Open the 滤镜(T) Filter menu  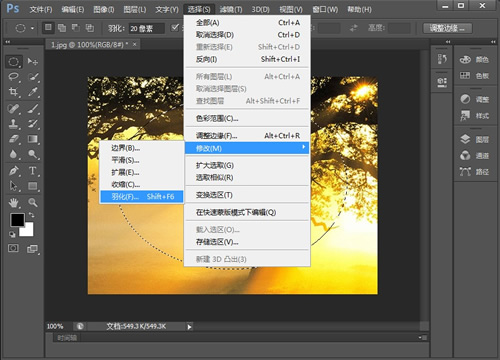(x=231, y=9)
